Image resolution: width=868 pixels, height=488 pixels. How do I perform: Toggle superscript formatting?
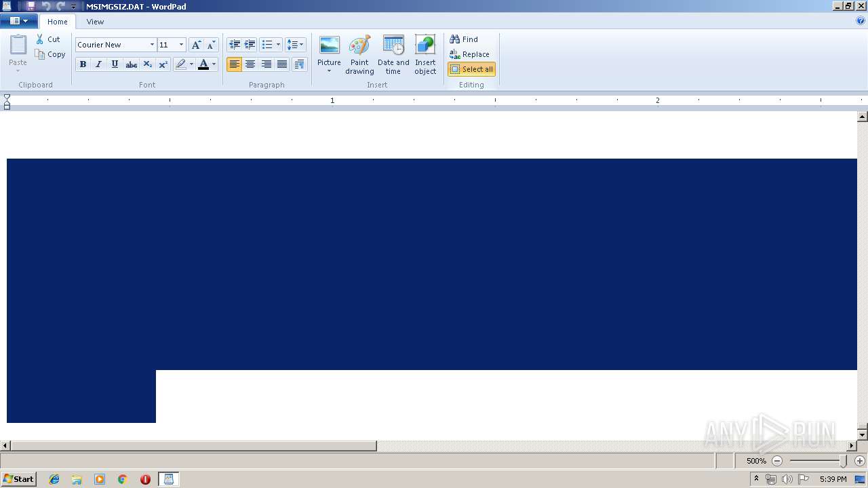click(163, 64)
